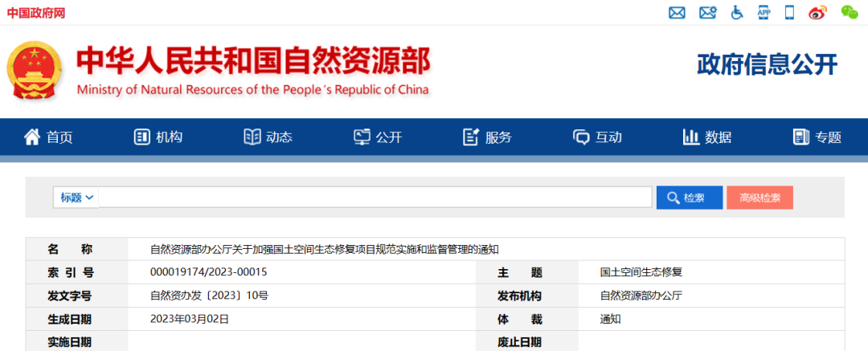The image size is (868, 351).
Task: Open the 公开 navigation item
Action: (x=378, y=137)
